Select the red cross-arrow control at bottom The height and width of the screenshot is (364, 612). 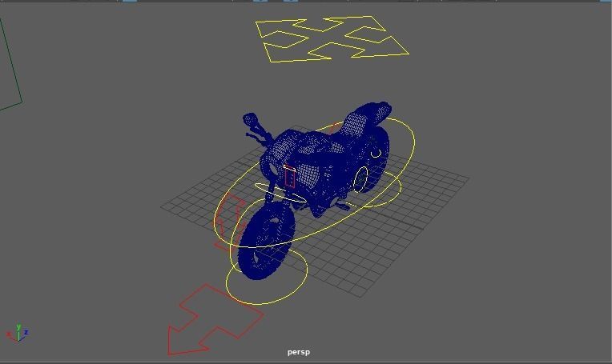pos(215,319)
